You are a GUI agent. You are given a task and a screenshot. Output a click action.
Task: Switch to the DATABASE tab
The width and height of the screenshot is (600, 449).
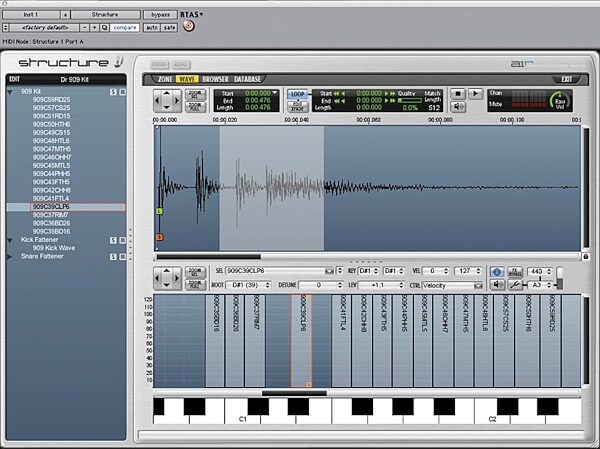pos(247,79)
